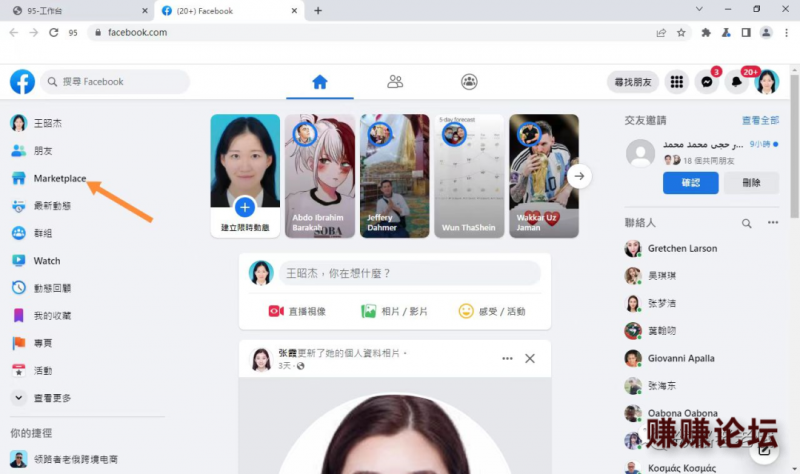This screenshot has width=800, height=474.
Task: Open the Chrome profile icon
Action: point(766,33)
